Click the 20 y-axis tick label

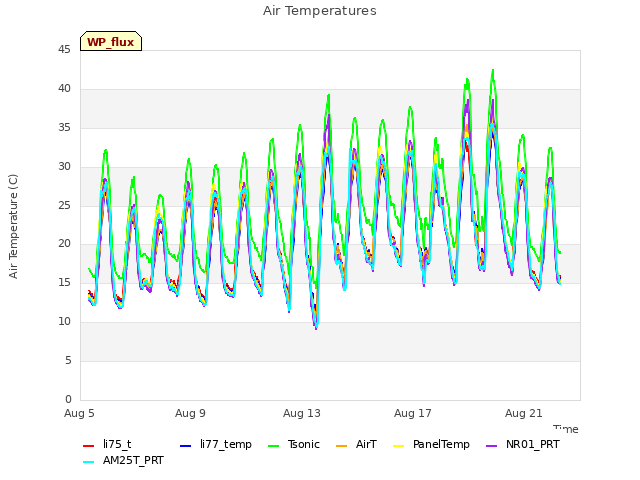click(x=64, y=244)
